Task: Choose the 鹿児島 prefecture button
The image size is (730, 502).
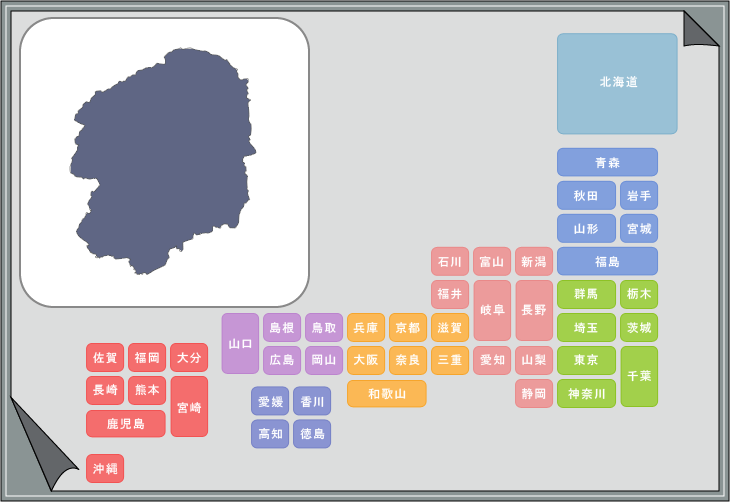Action: click(x=125, y=423)
